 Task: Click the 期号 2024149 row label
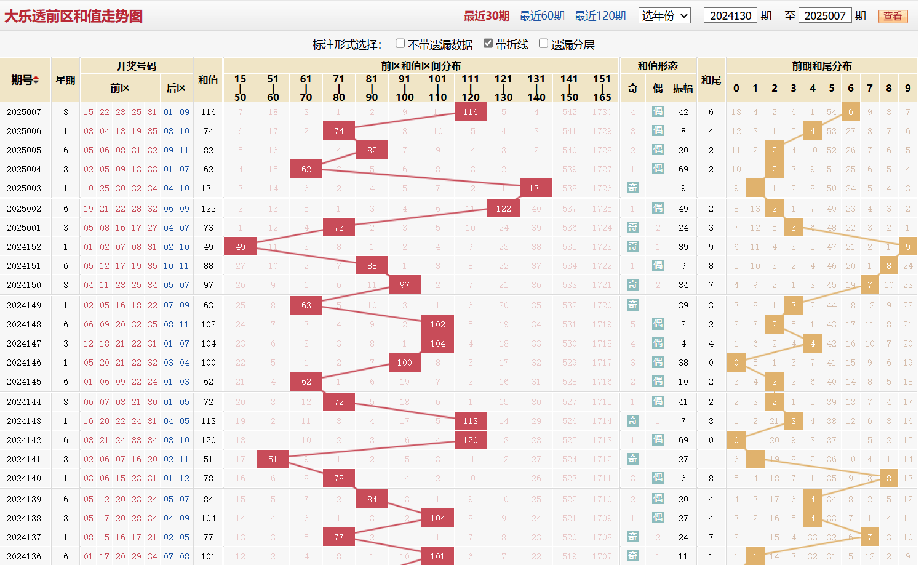coord(24,305)
